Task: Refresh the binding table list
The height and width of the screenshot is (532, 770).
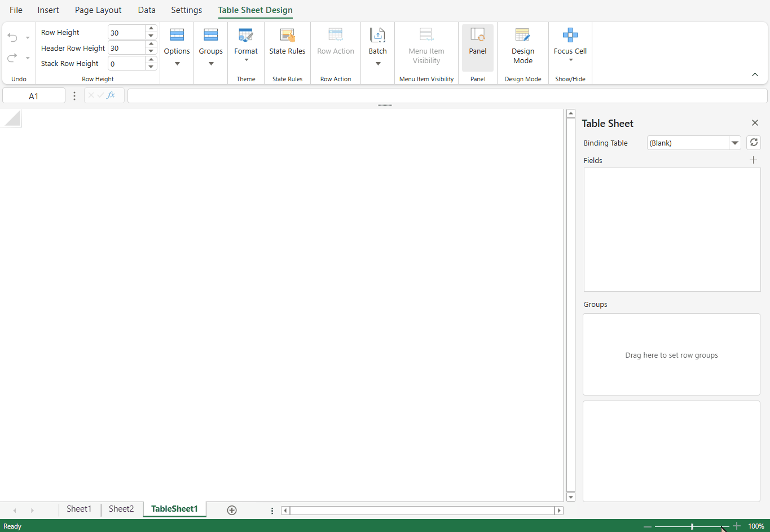Action: (754, 143)
